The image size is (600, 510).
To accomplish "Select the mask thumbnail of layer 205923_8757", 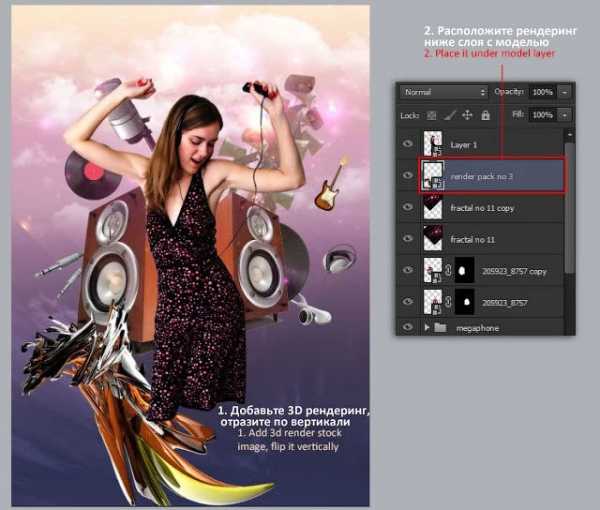I will (464, 302).
